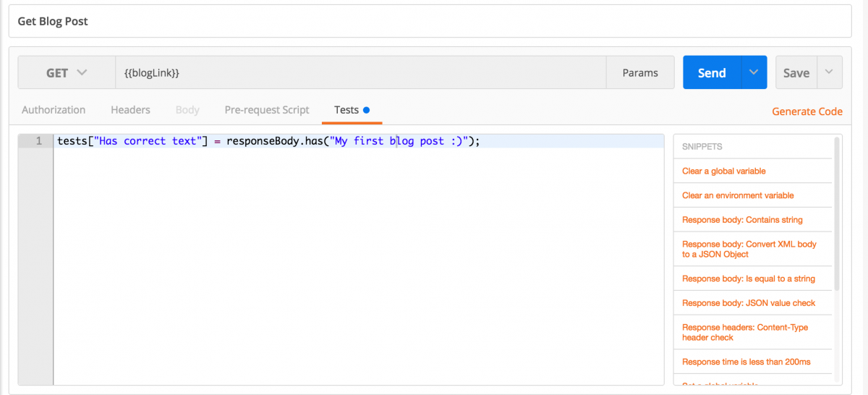
Task: Click line 1 of the test script
Action: point(358,141)
